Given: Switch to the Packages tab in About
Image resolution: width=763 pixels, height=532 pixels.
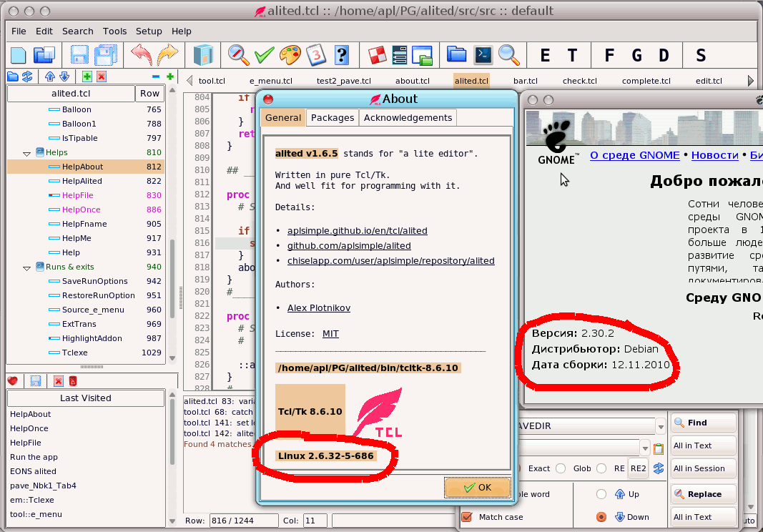Looking at the screenshot, I should tap(333, 118).
